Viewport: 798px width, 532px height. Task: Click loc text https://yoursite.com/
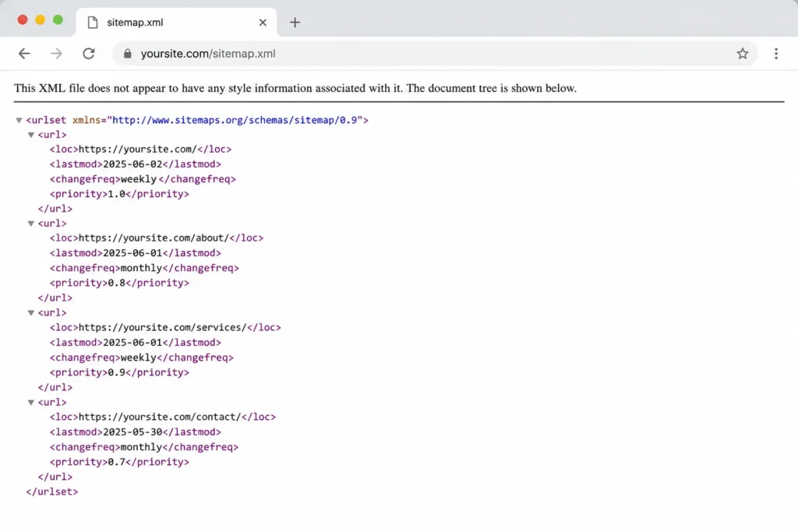coord(137,149)
